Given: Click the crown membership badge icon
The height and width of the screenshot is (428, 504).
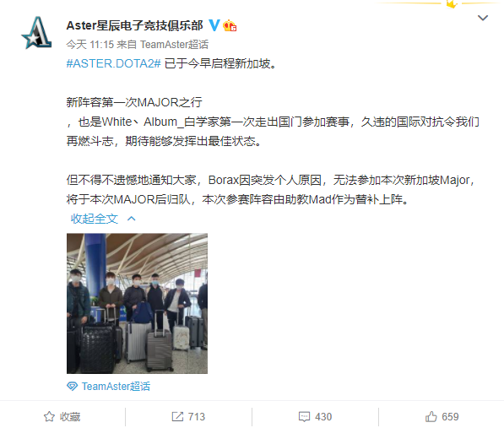Looking at the screenshot, I should (x=230, y=25).
